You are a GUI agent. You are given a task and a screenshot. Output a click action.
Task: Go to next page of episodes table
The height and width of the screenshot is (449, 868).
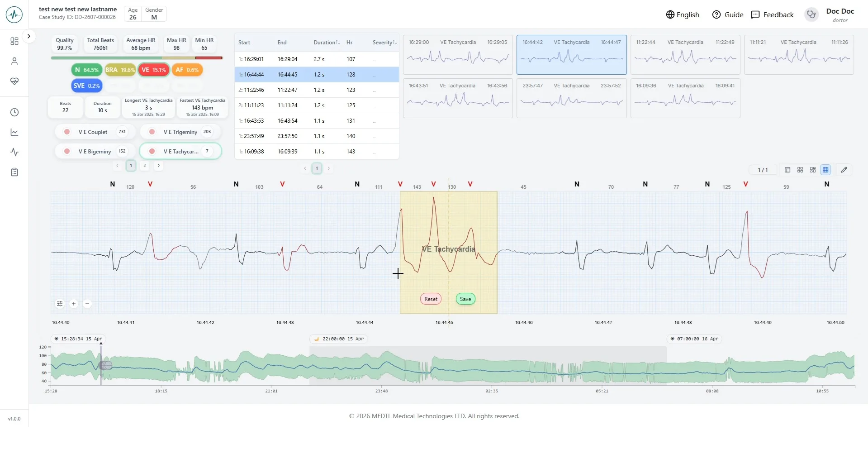click(x=329, y=168)
